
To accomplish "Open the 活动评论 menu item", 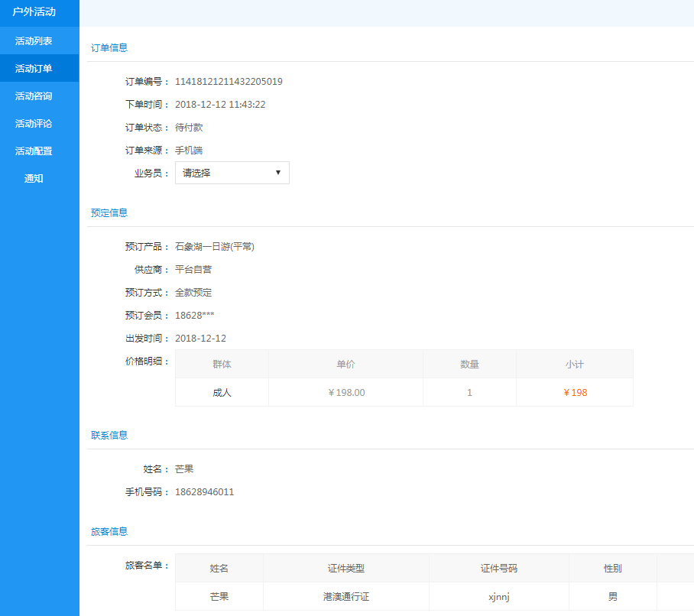I will pos(34,123).
